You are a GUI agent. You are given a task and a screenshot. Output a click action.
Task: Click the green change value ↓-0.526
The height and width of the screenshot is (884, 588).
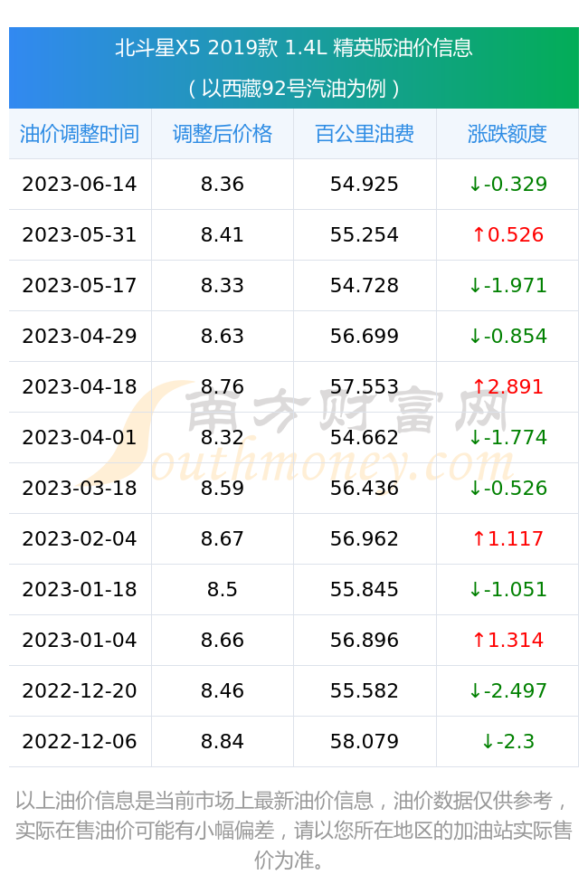pyautogui.click(x=508, y=489)
